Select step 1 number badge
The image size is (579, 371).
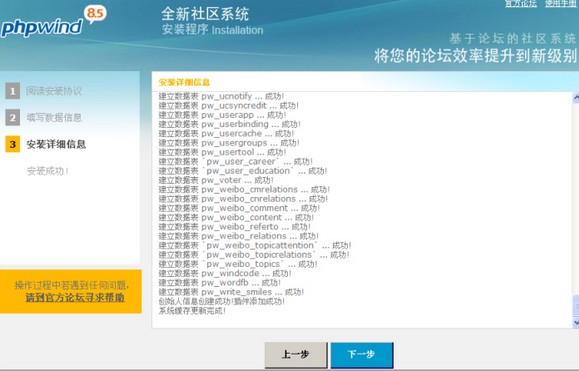click(x=13, y=91)
